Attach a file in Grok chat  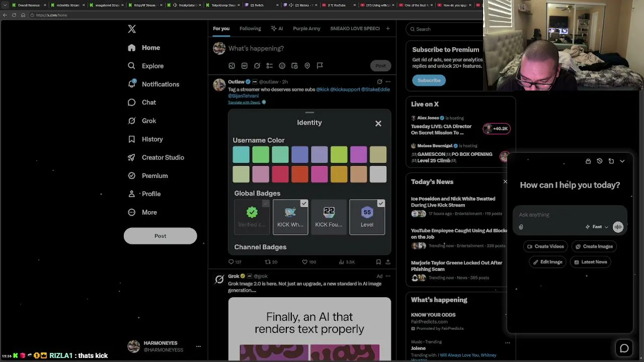coord(521,227)
